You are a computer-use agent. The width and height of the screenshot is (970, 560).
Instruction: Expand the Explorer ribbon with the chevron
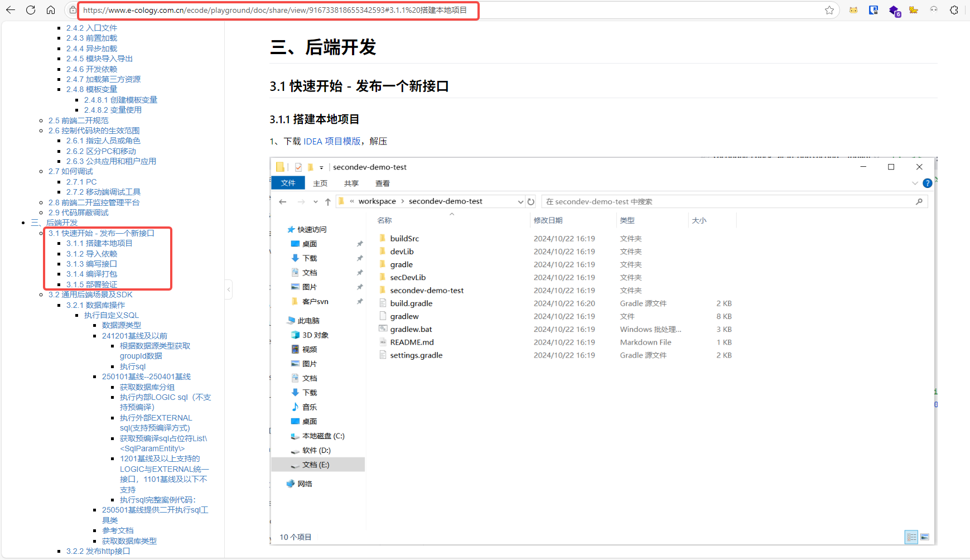[x=915, y=183]
